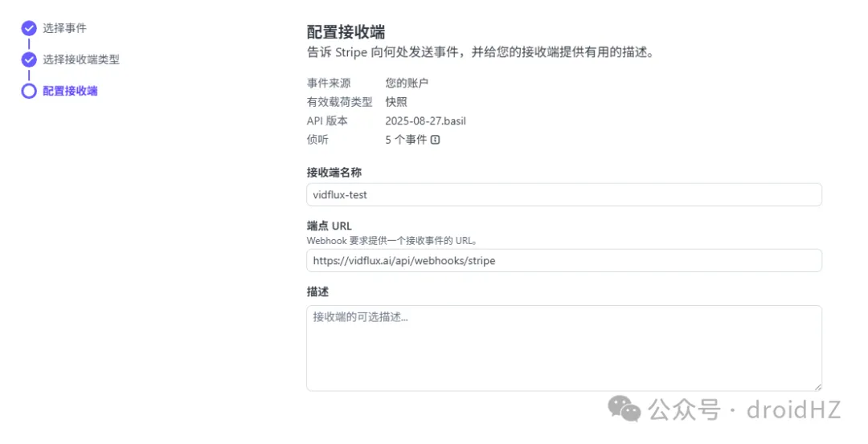This screenshot has height=444, width=868.
Task: Click the 5 个事件 listening count text
Action: click(406, 140)
